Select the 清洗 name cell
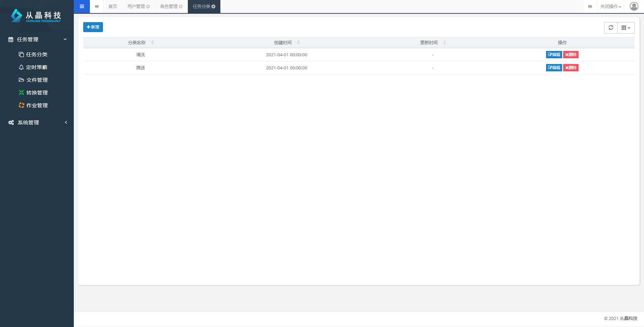The height and width of the screenshot is (327, 644). 141,55
